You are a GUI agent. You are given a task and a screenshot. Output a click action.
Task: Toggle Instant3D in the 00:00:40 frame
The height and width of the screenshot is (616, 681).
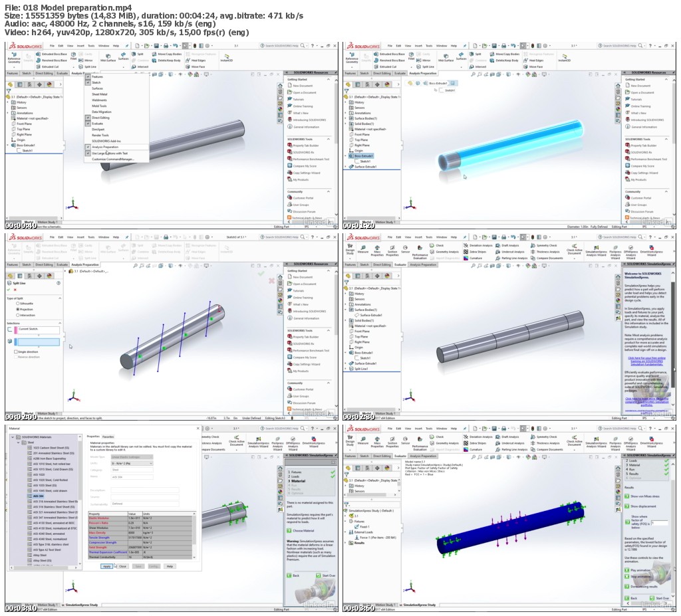click(227, 57)
